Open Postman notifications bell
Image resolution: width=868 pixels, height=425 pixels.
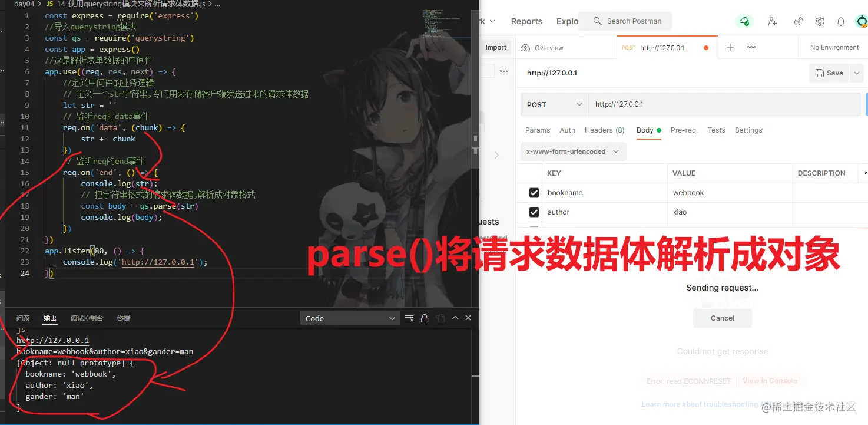tap(840, 21)
